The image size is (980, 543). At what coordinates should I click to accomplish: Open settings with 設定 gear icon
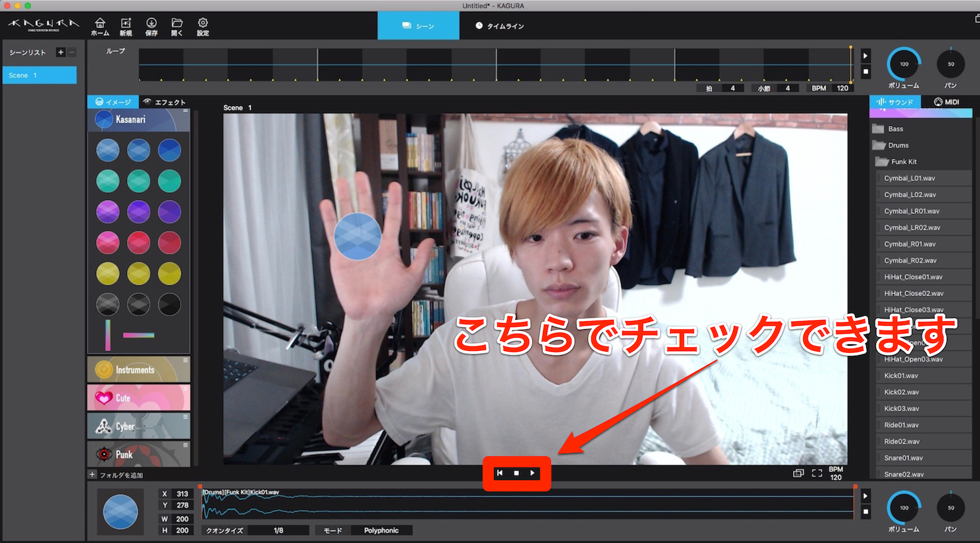(203, 26)
